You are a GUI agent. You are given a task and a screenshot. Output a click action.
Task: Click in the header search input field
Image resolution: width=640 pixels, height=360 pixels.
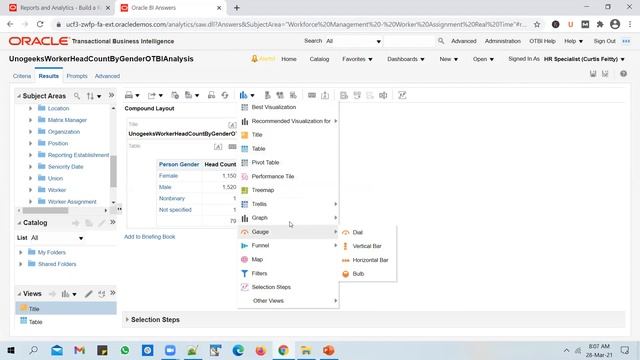(x=409, y=41)
